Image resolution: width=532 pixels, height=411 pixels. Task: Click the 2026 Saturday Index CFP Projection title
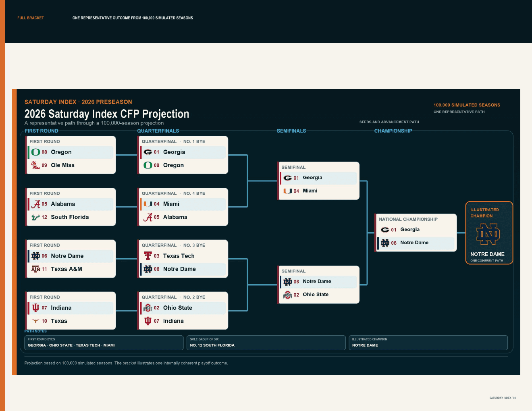tap(107, 114)
